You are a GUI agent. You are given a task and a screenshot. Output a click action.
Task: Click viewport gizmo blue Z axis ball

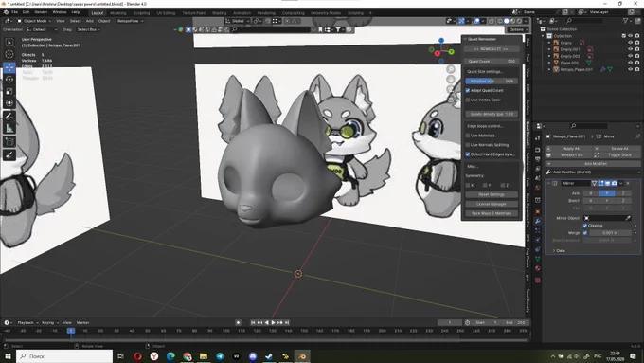coord(441,41)
